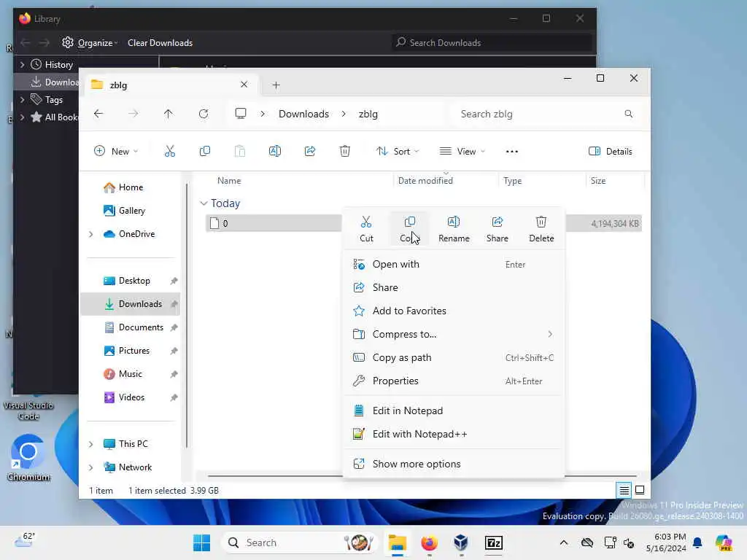Click Copy in the context menu
Viewport: 747px width, 560px height.
[409, 228]
